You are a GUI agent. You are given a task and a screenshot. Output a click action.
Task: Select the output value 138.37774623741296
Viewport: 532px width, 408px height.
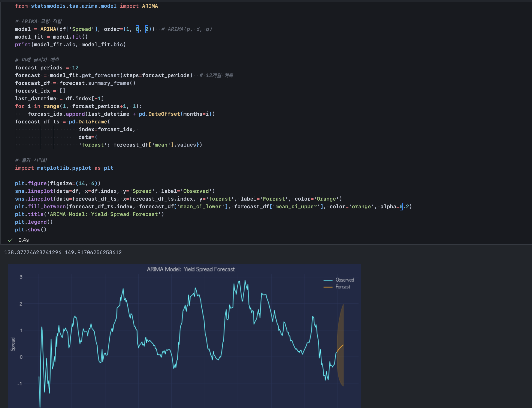point(33,252)
